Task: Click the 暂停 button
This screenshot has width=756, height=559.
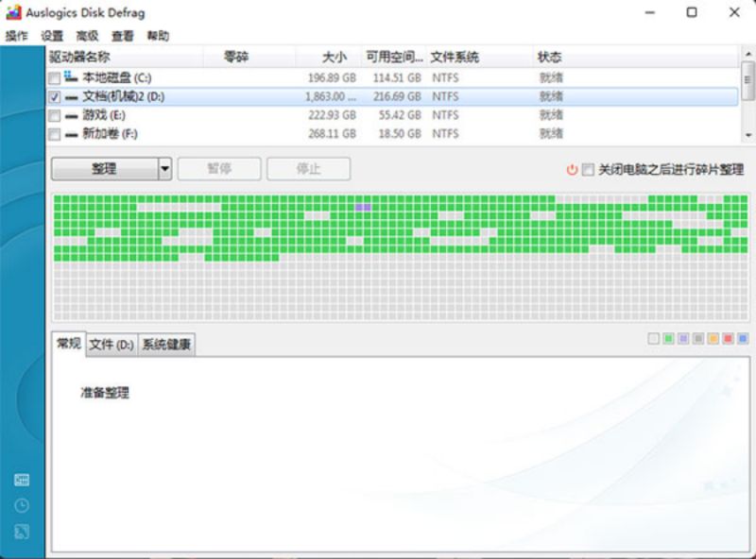Action: [x=219, y=169]
